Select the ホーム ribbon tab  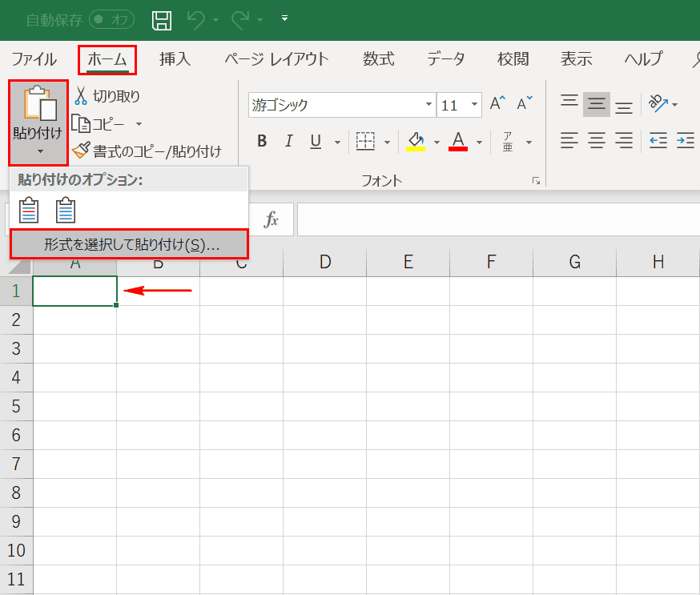107,59
